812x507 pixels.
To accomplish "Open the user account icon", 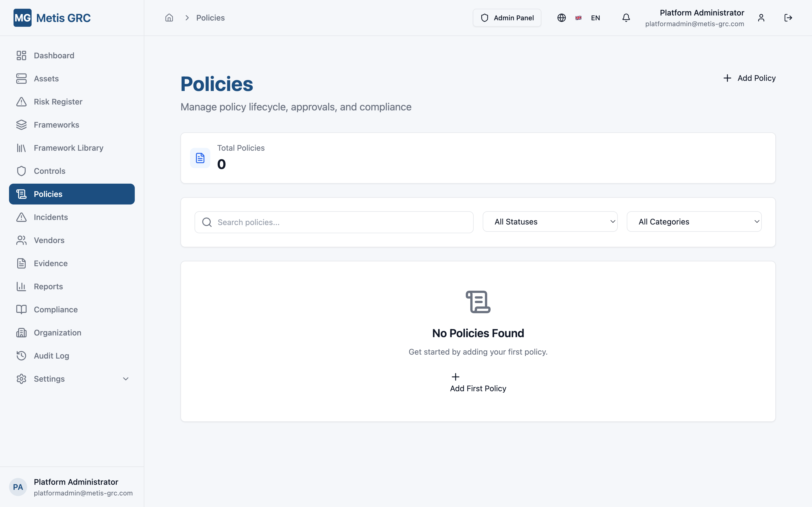I will point(761,17).
